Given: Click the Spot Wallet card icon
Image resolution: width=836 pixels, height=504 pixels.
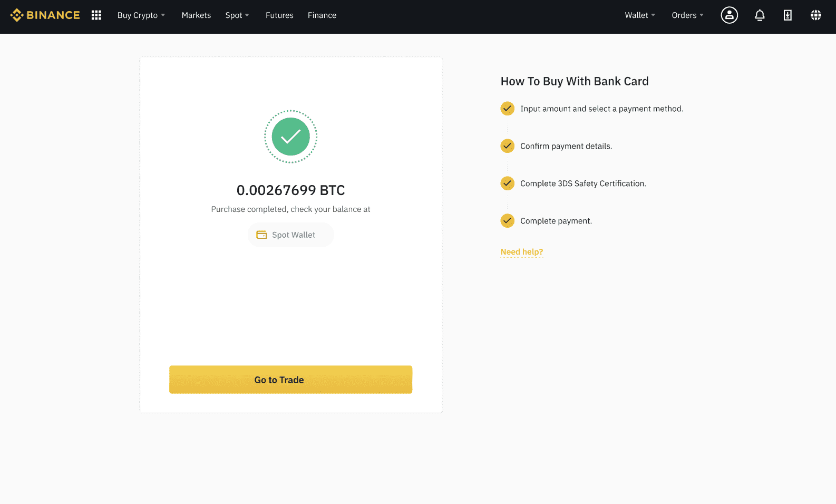Looking at the screenshot, I should pyautogui.click(x=261, y=235).
